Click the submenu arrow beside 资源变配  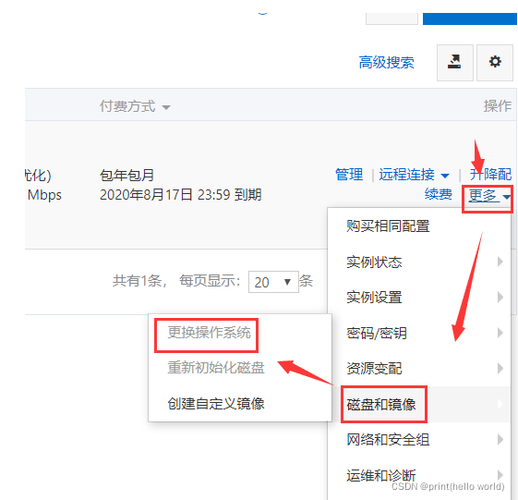(x=500, y=368)
